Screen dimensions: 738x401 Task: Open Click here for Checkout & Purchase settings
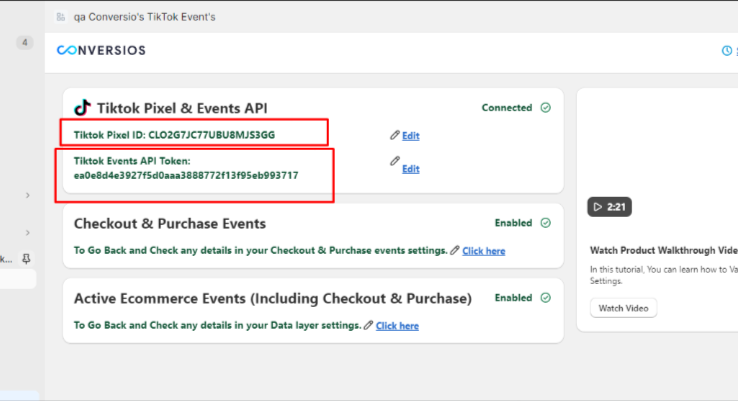[x=483, y=251]
